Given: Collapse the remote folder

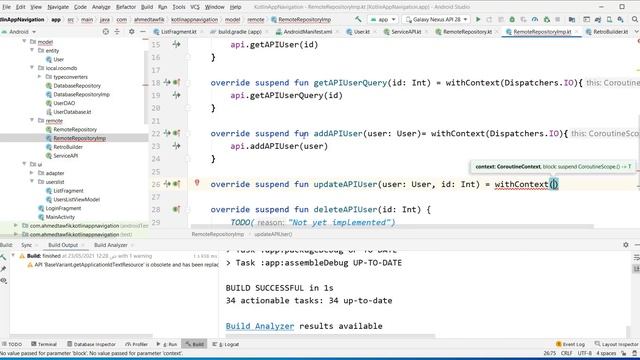Looking at the screenshot, I should [x=32, y=120].
